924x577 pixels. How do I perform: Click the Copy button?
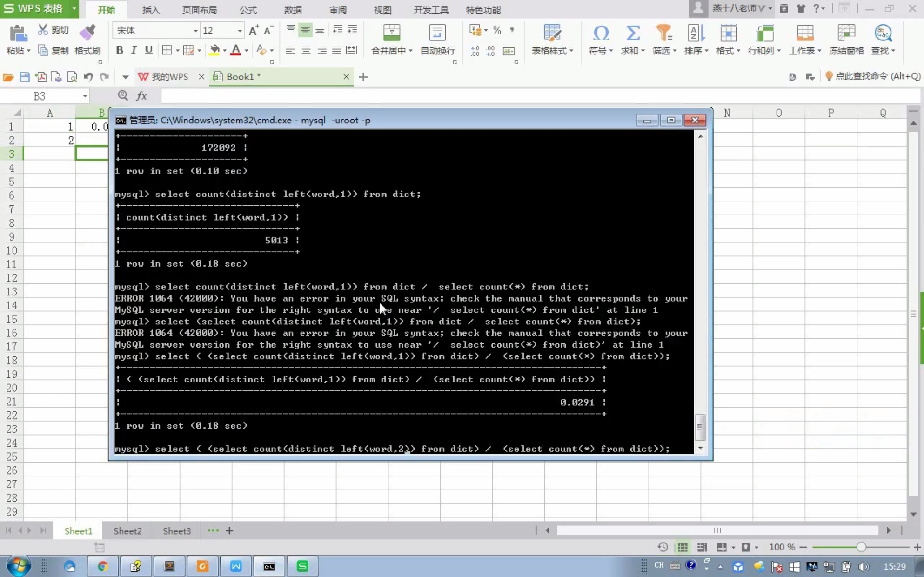pyautogui.click(x=53, y=50)
